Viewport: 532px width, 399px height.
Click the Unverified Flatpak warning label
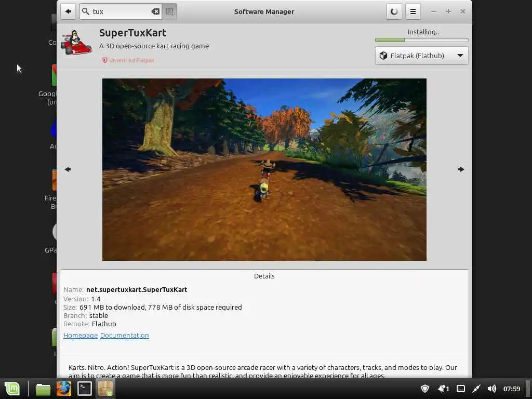128,60
